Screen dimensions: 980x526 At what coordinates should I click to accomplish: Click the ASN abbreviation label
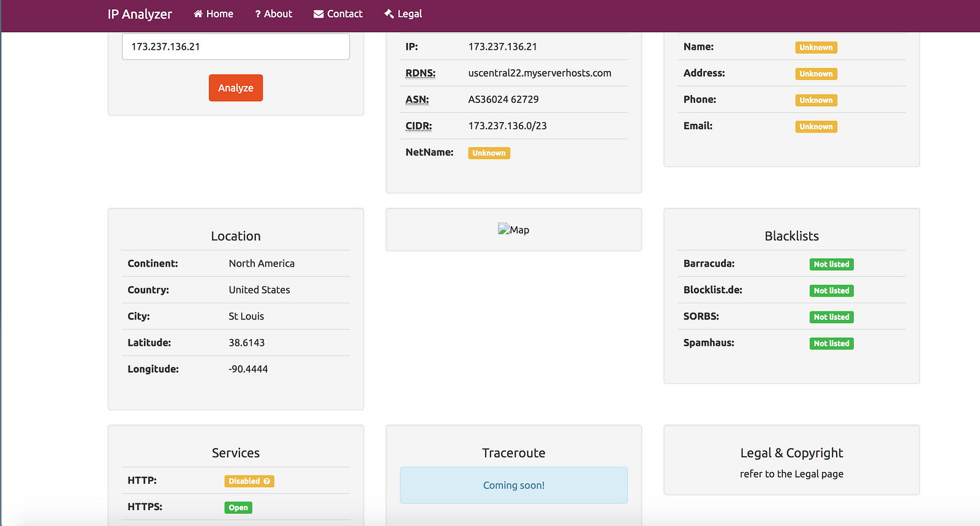coord(417,99)
